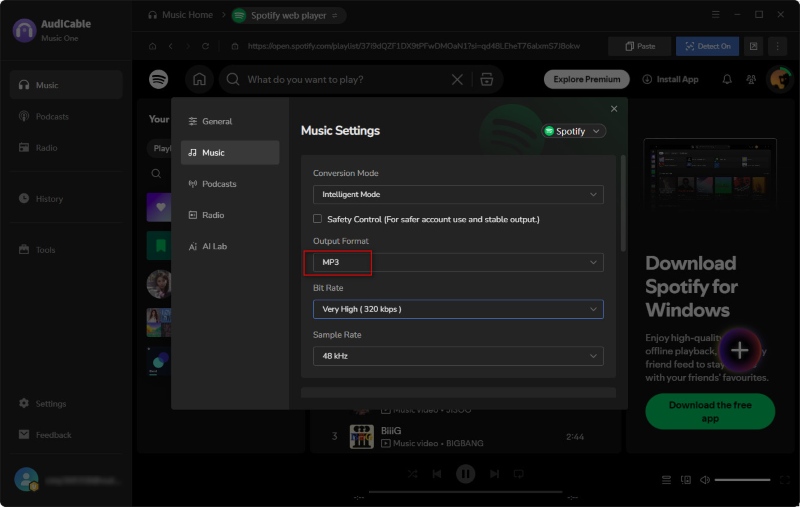This screenshot has height=507, width=800.
Task: Expand the Conversion Mode dropdown
Action: point(458,194)
